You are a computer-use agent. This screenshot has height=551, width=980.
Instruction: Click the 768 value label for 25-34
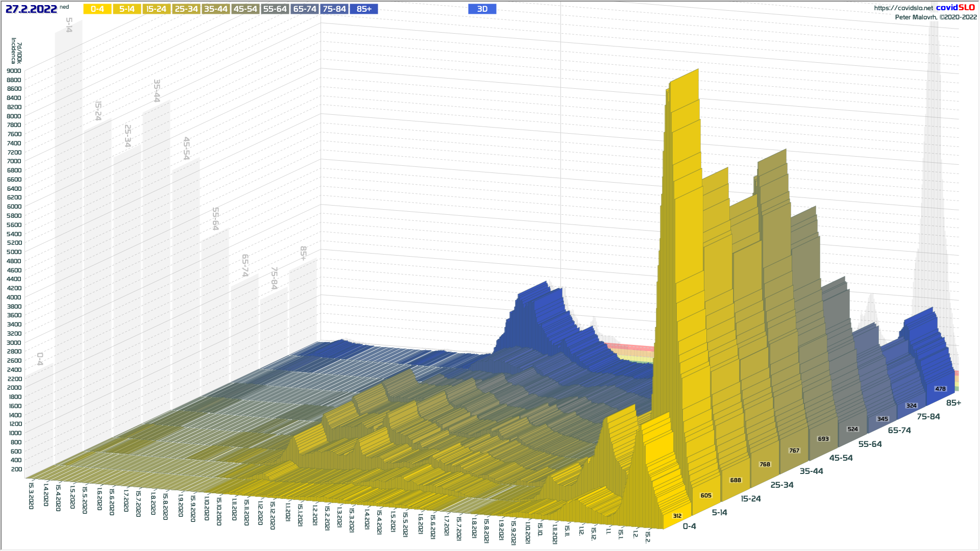click(765, 464)
